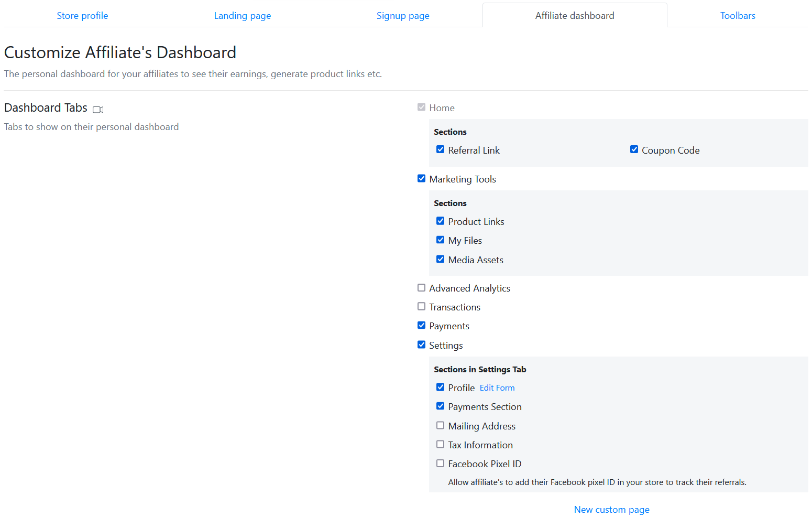The image size is (812, 517).
Task: Click the New custom page link
Action: (611, 510)
